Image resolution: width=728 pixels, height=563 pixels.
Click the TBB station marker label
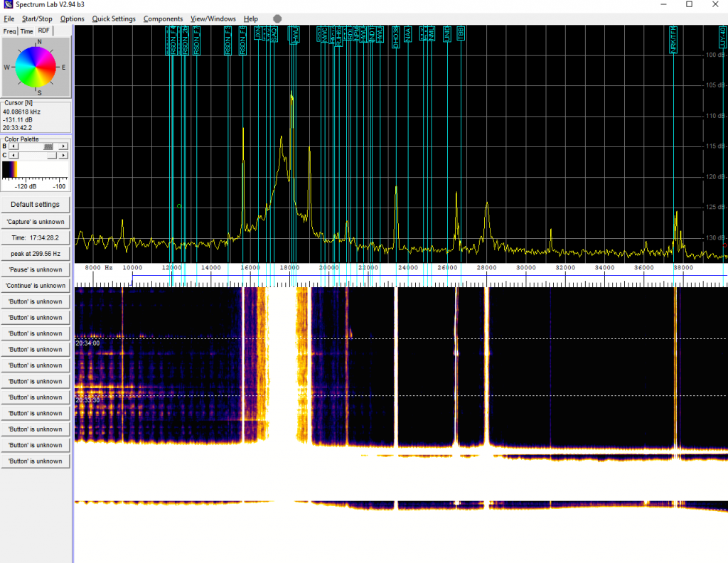461,33
